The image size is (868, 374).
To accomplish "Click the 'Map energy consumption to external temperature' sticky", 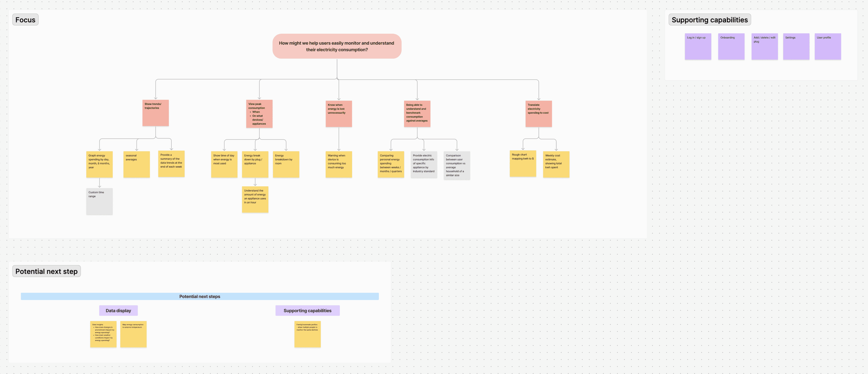I will [x=134, y=334].
